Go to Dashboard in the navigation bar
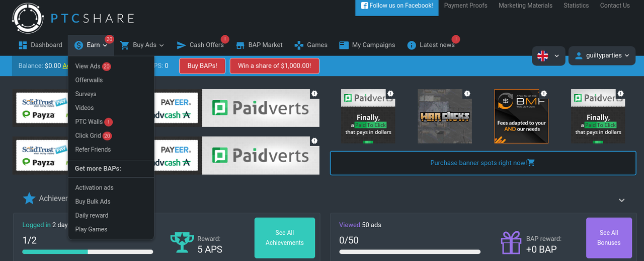644x261 pixels. (x=40, y=45)
